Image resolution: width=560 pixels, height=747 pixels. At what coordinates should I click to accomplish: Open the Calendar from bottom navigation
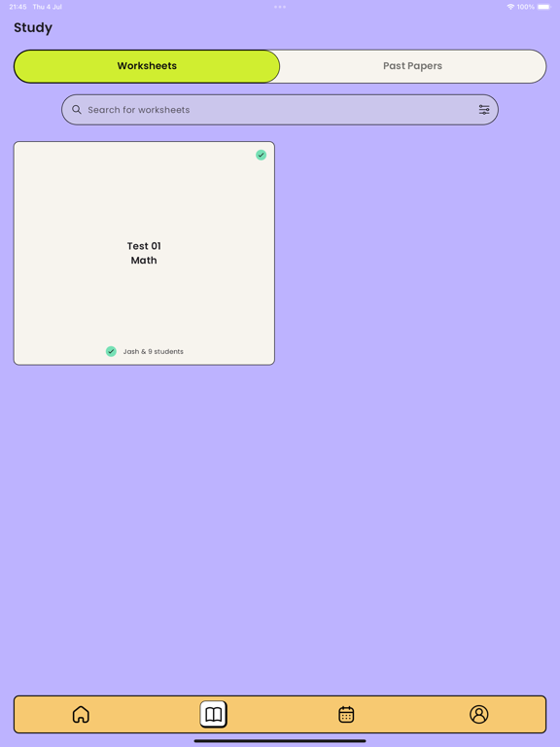(x=346, y=714)
